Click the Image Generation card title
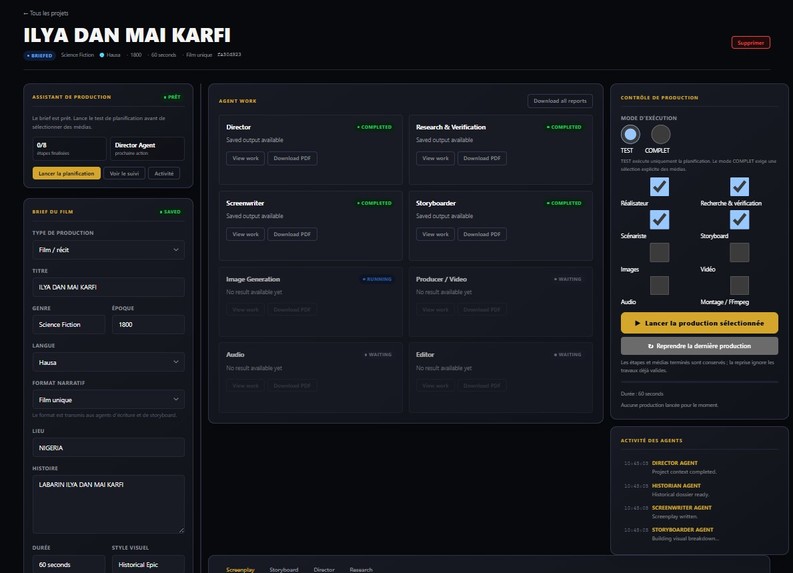Viewport: 793px width, 573px height. [253, 279]
